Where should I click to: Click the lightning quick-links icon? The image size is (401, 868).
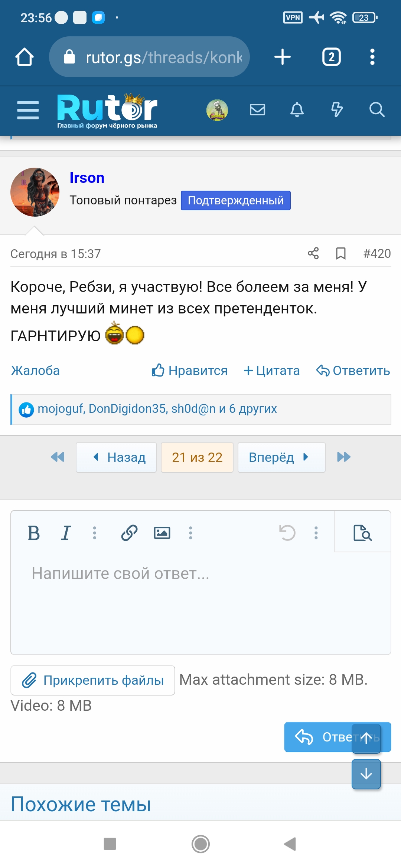(337, 110)
